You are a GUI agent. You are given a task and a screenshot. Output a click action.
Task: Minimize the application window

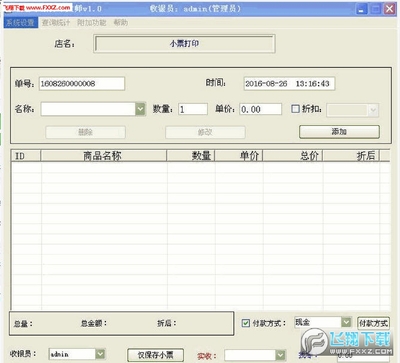(x=361, y=9)
